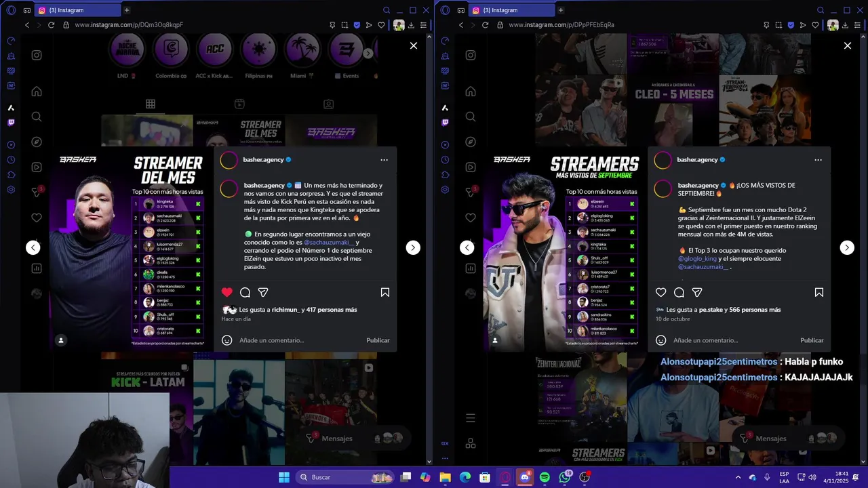
Task: Close the post overlay in right window
Action: click(x=848, y=45)
